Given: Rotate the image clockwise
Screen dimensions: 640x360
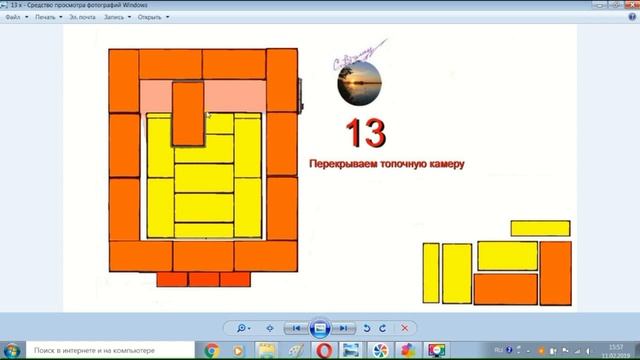Looking at the screenshot, I should click(382, 328).
